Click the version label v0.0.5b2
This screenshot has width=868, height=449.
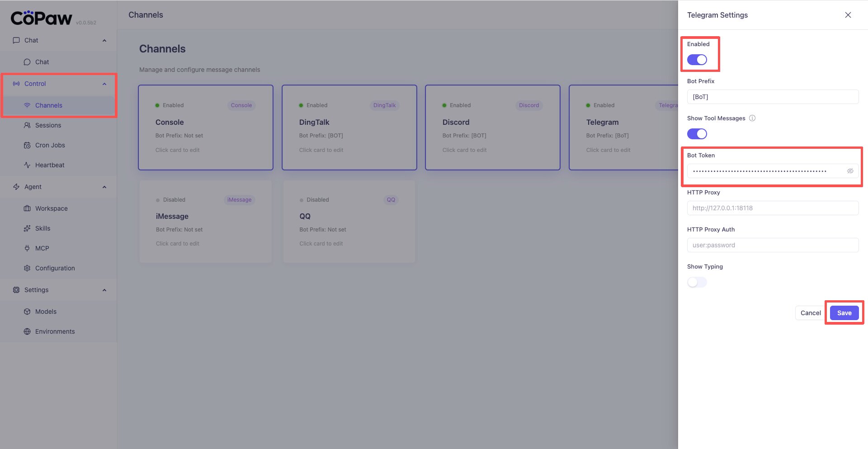(x=86, y=23)
